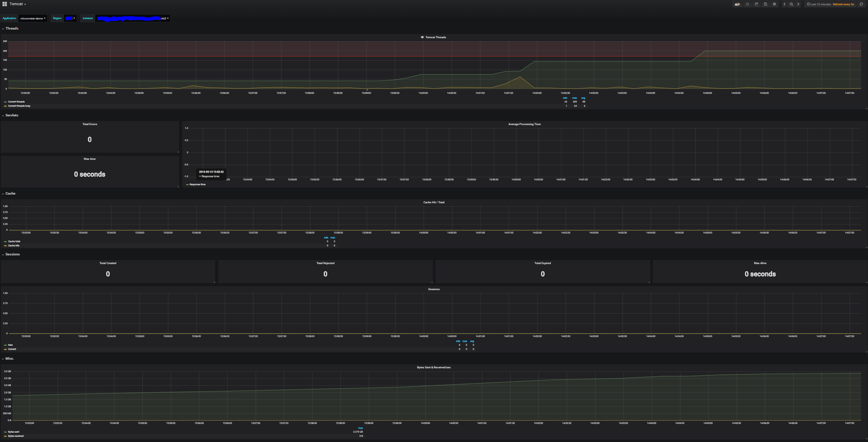Screen dimensions: 868x442
Task: Collapse the Servlets row
Action: click(x=12, y=115)
